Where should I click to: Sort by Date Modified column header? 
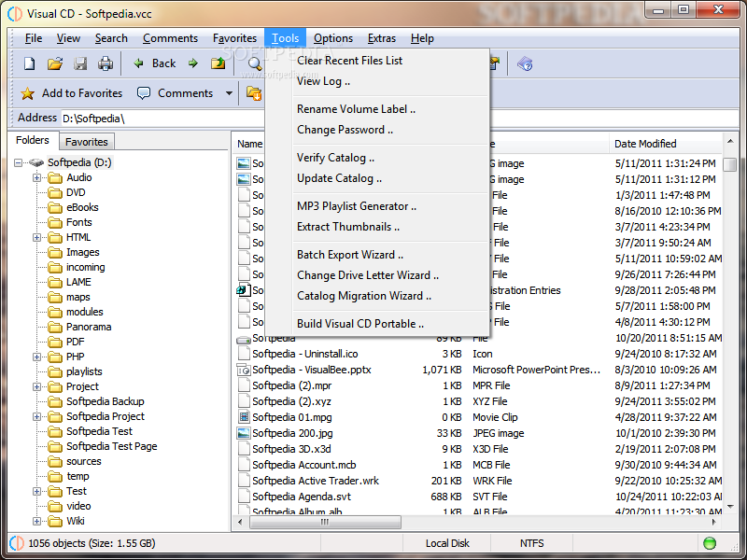point(665,144)
